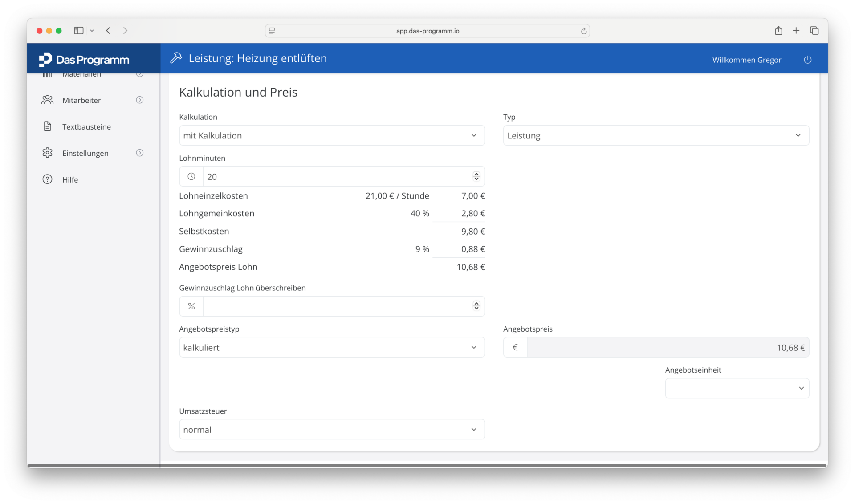This screenshot has width=855, height=504.
Task: Open the Angebotseinheit dropdown
Action: pyautogui.click(x=737, y=388)
